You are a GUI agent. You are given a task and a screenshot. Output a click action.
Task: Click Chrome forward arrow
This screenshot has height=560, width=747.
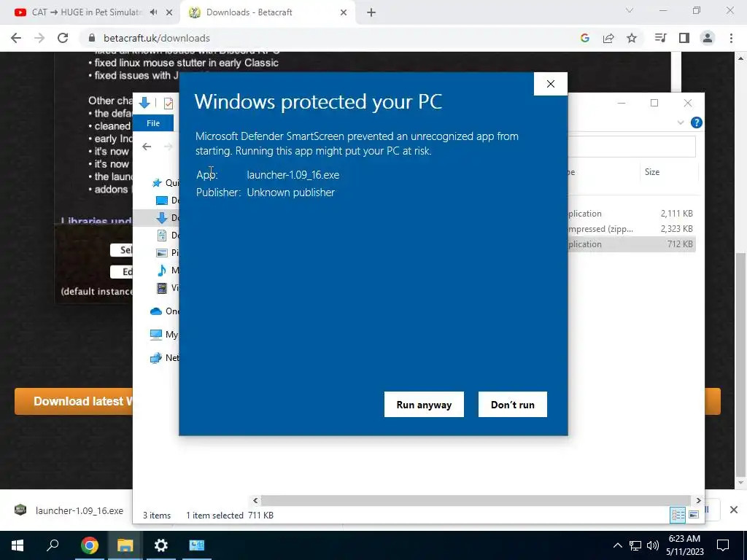pyautogui.click(x=39, y=38)
